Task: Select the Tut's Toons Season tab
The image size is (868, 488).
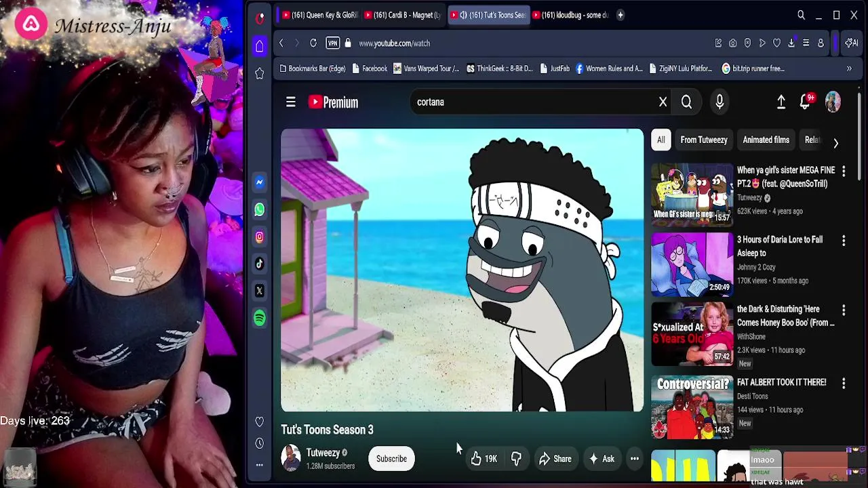Action: (488, 15)
